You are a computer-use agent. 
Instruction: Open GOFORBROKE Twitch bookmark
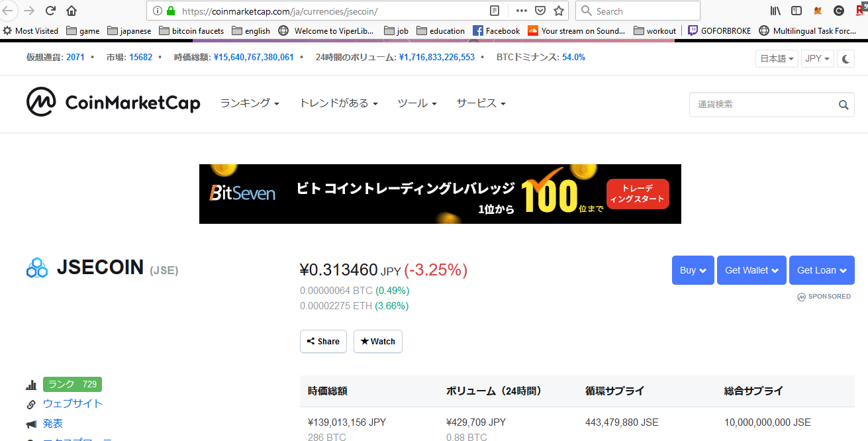coord(719,30)
